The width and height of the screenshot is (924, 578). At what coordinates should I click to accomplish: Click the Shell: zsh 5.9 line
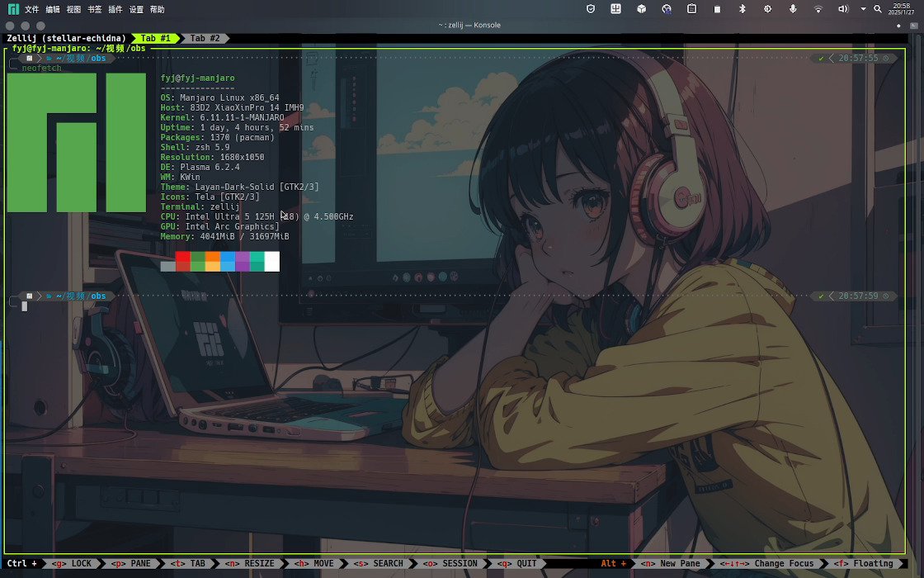point(195,148)
